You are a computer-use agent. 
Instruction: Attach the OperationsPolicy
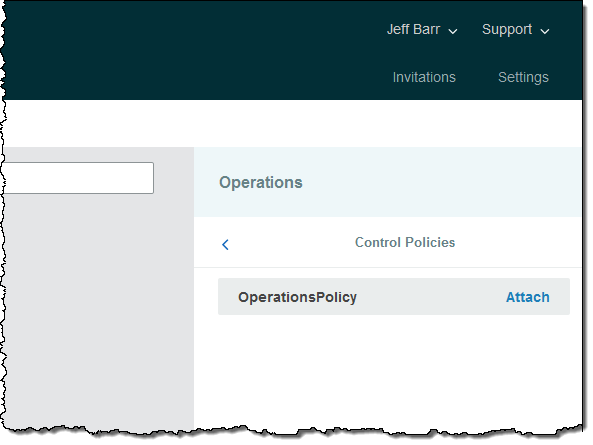[x=528, y=297]
